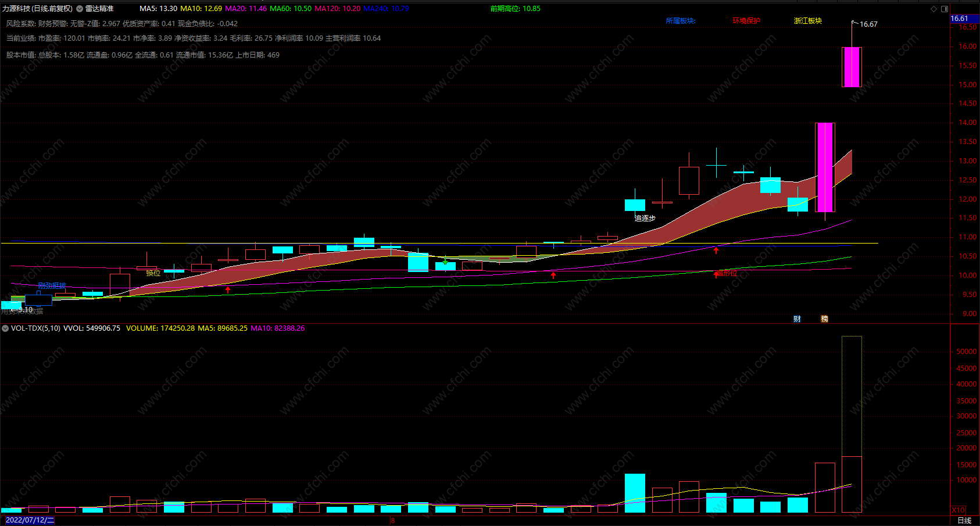The image size is (980, 526).
Task: Click the 财 finance marker icon
Action: click(x=797, y=319)
